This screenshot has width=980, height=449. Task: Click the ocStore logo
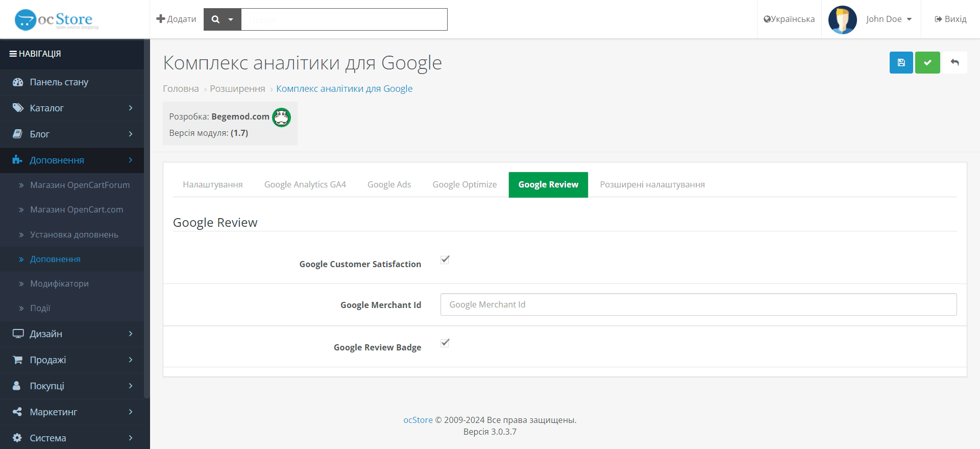56,19
